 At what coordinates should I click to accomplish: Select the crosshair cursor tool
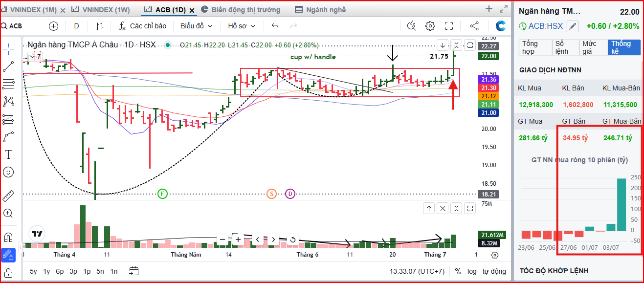8,48
